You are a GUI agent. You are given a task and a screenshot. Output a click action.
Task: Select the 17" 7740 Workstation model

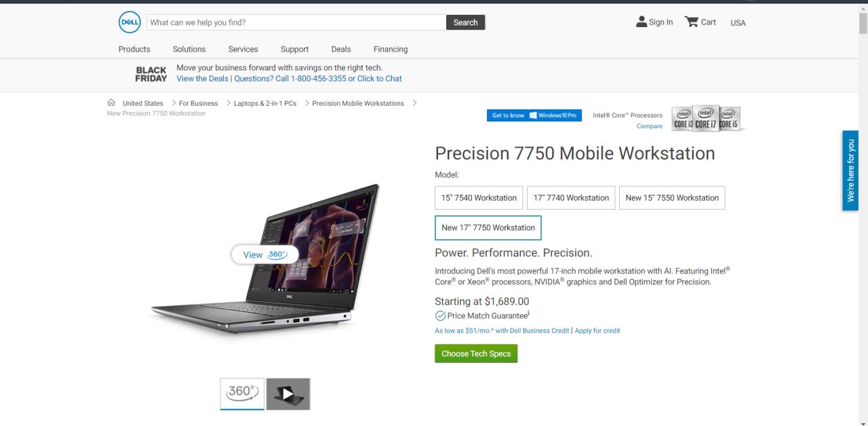pyautogui.click(x=571, y=198)
